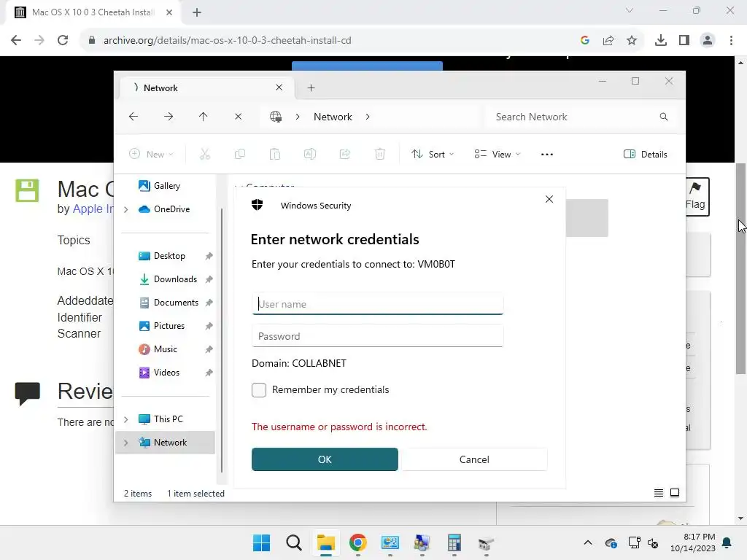Go up one folder level in Explorer
747x560 pixels.
[203, 117]
